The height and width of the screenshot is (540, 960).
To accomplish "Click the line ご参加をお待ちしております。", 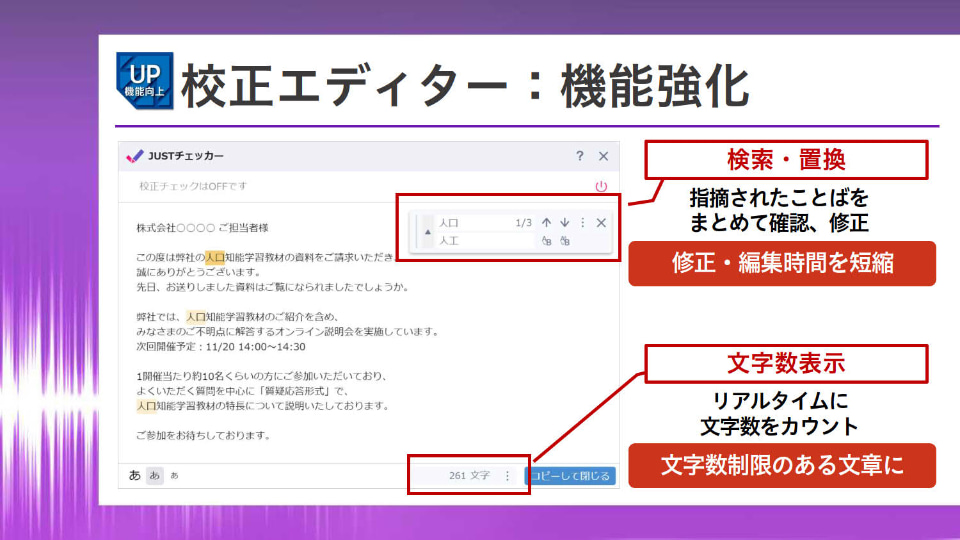I will pos(203,435).
